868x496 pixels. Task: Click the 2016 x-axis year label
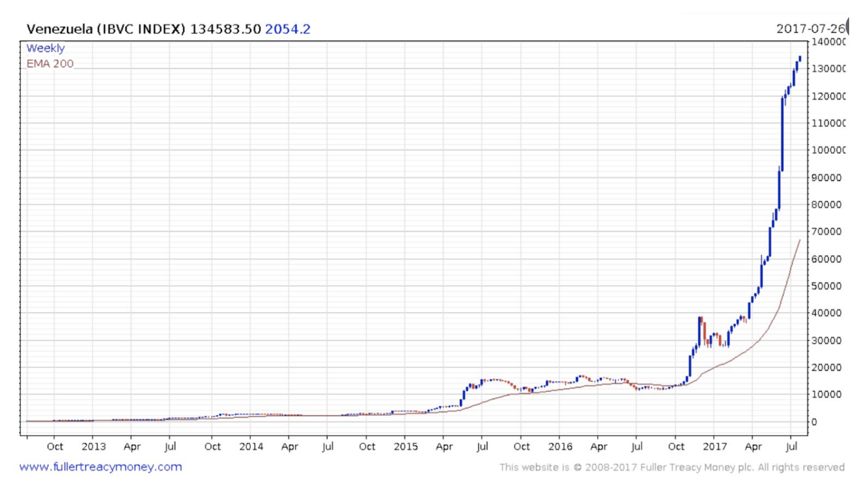[560, 447]
